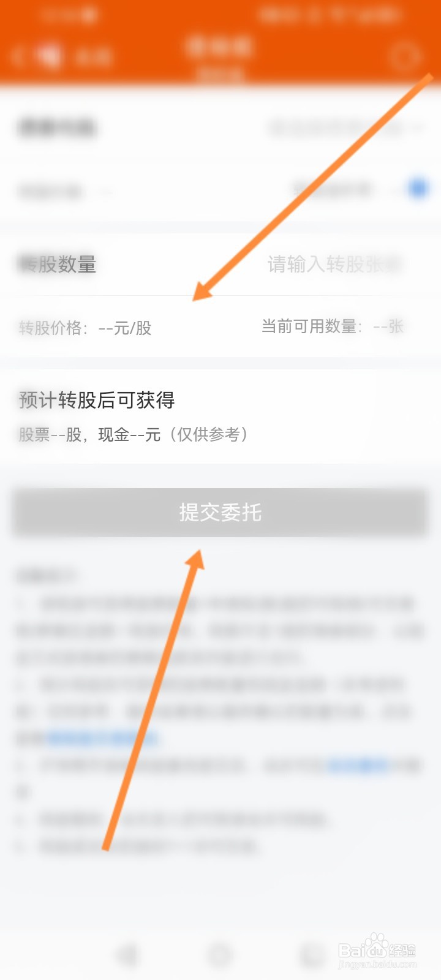The image size is (441, 980).
Task: Tap the blurred text next to back icon
Action: 93,58
